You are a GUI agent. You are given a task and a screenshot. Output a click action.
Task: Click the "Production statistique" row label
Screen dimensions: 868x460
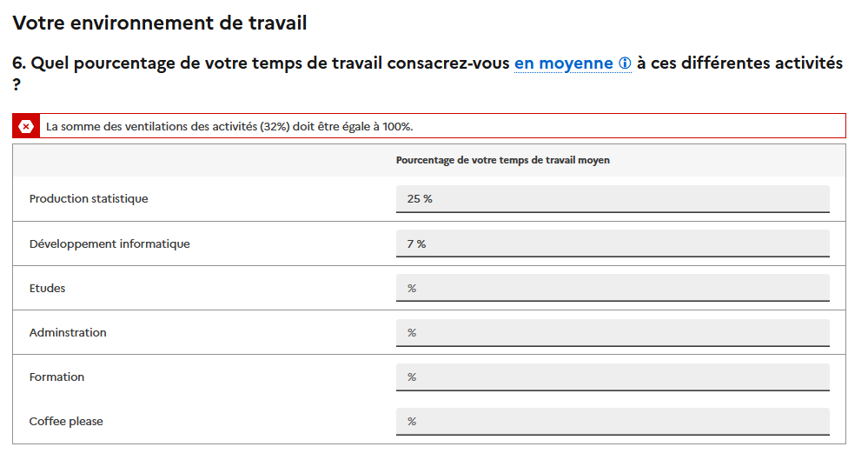(89, 199)
